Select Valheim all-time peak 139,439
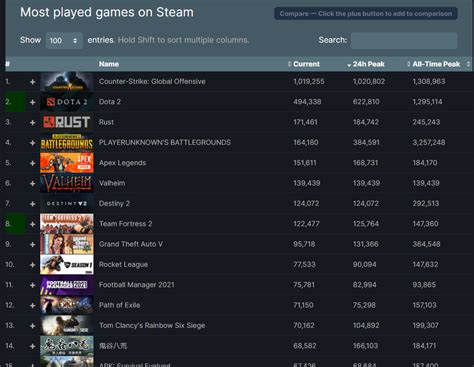 [x=426, y=183]
